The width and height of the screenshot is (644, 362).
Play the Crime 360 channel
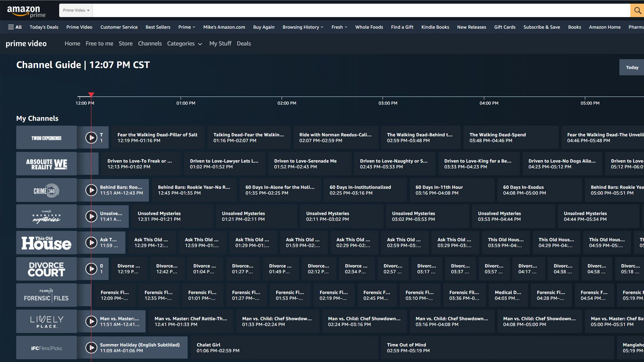click(x=91, y=190)
